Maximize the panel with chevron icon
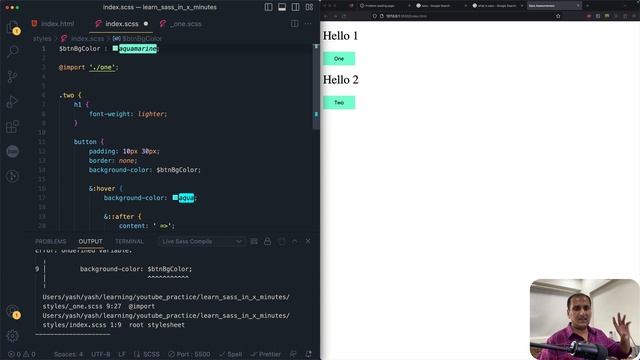 (295, 241)
